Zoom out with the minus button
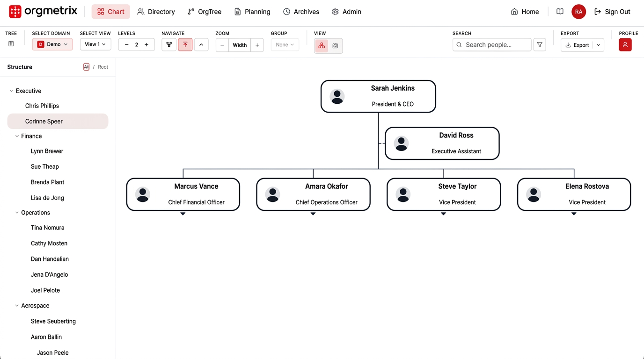 [x=222, y=45]
